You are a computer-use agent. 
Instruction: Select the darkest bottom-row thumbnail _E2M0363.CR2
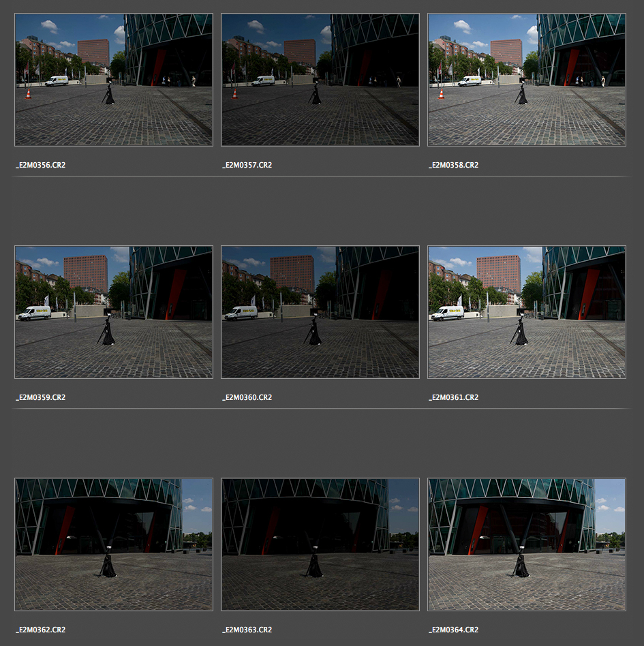(320, 544)
